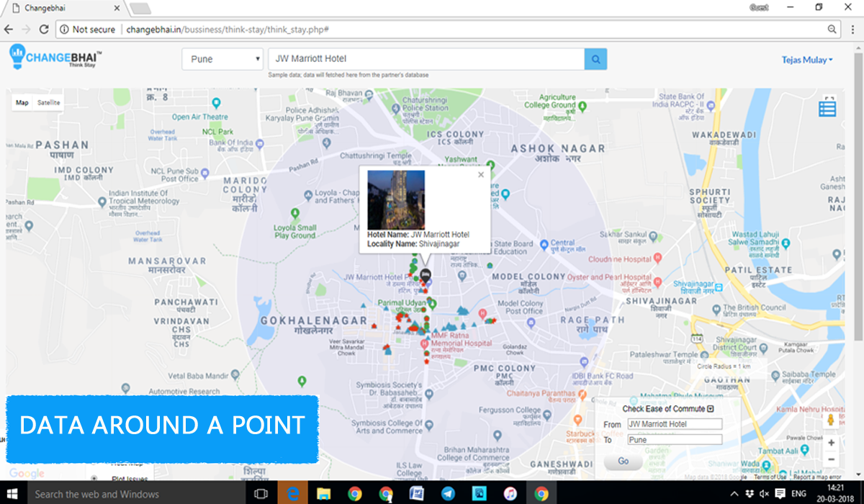Collapse the Check Ease of Commute panel
This screenshot has width=864, height=504.
coord(711,409)
